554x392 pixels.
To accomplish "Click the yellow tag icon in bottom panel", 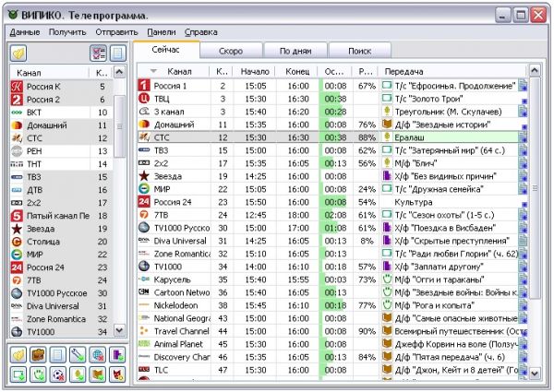I will pyautogui.click(x=18, y=355).
